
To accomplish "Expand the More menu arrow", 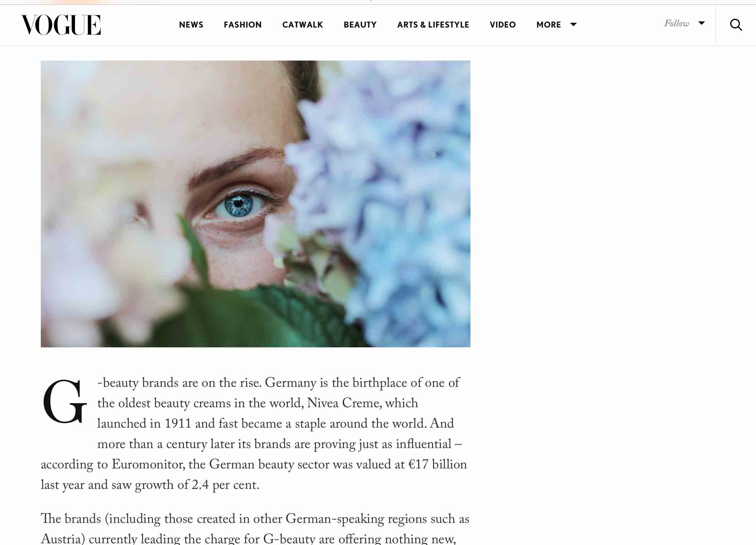I will click(573, 24).
